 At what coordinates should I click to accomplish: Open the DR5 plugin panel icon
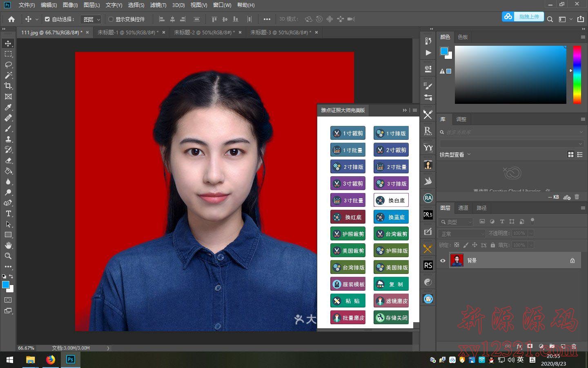coord(428,215)
